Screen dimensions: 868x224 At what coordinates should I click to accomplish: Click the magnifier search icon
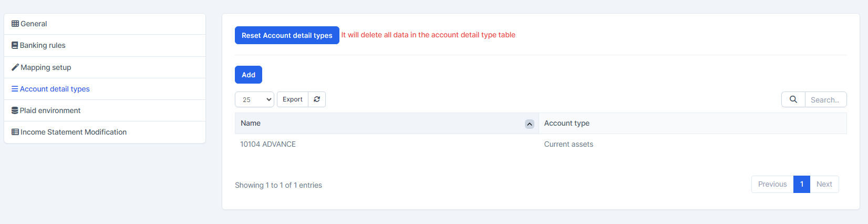click(793, 99)
